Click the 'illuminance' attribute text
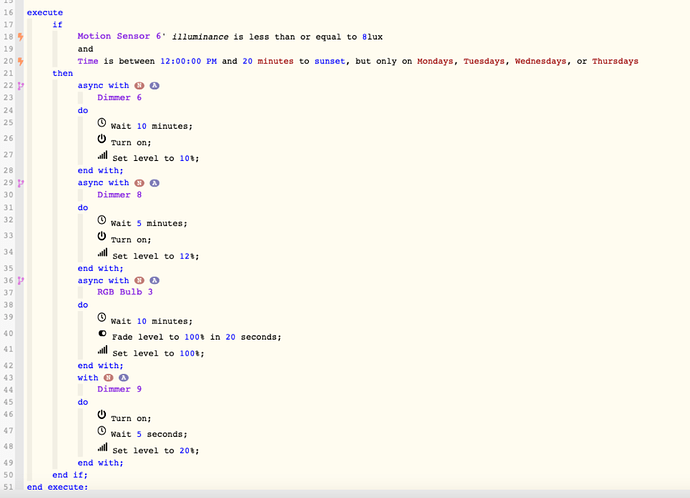The width and height of the screenshot is (690, 498). 200,37
